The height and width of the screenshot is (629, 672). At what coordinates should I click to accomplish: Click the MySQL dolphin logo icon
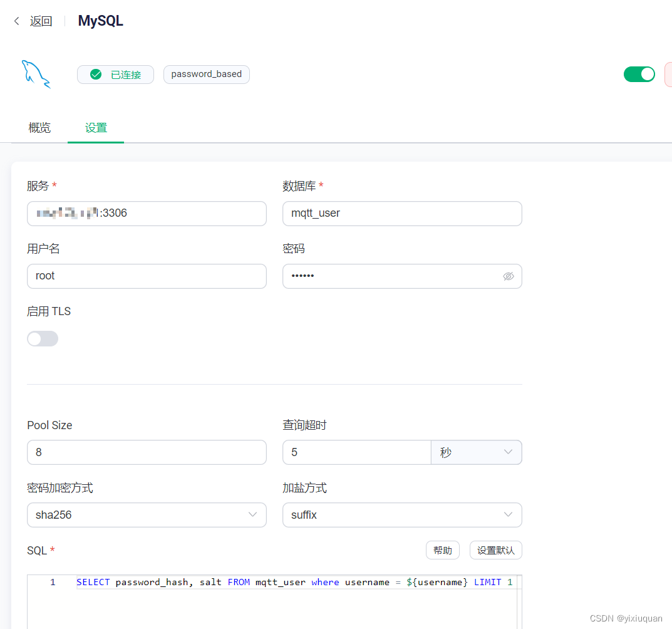36,73
